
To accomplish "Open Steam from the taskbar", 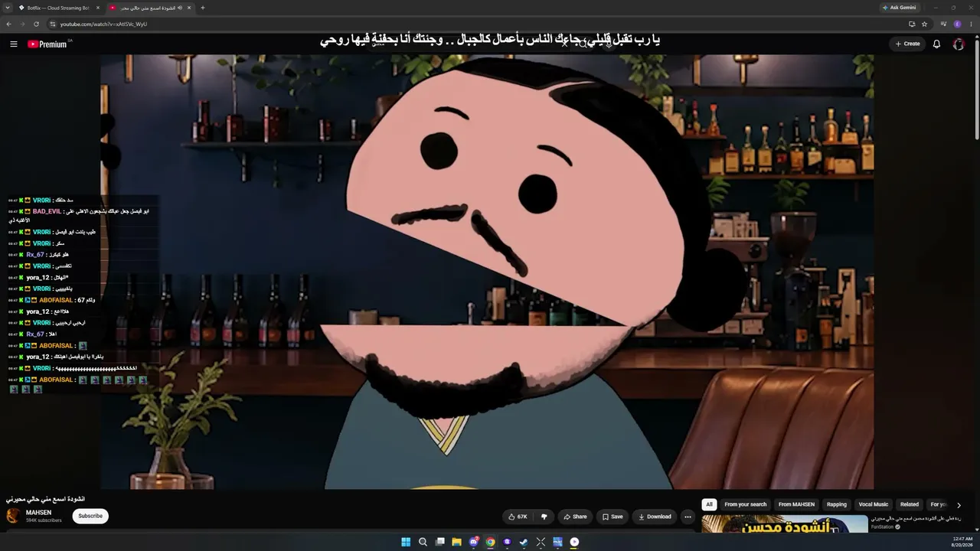I will click(x=524, y=542).
